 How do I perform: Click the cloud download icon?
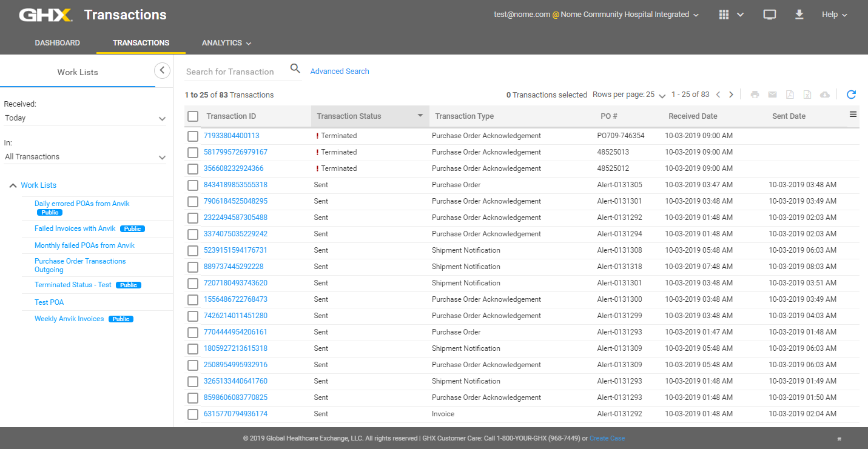pyautogui.click(x=824, y=95)
